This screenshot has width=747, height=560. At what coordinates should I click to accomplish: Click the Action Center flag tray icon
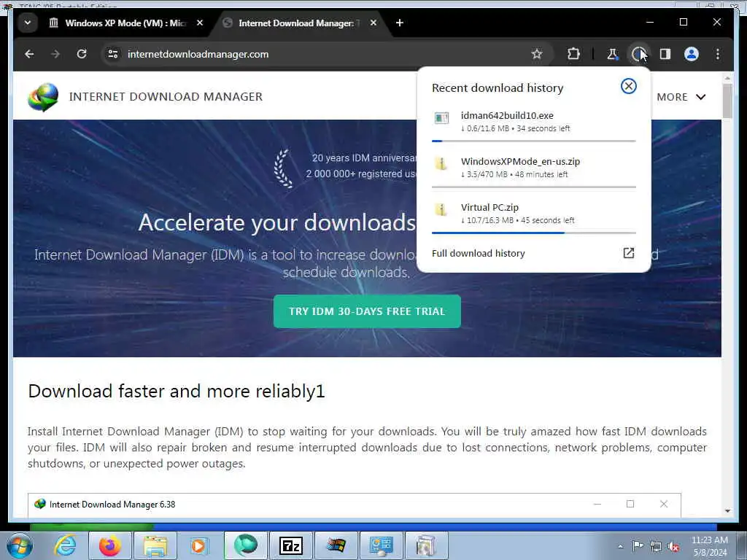pos(638,546)
